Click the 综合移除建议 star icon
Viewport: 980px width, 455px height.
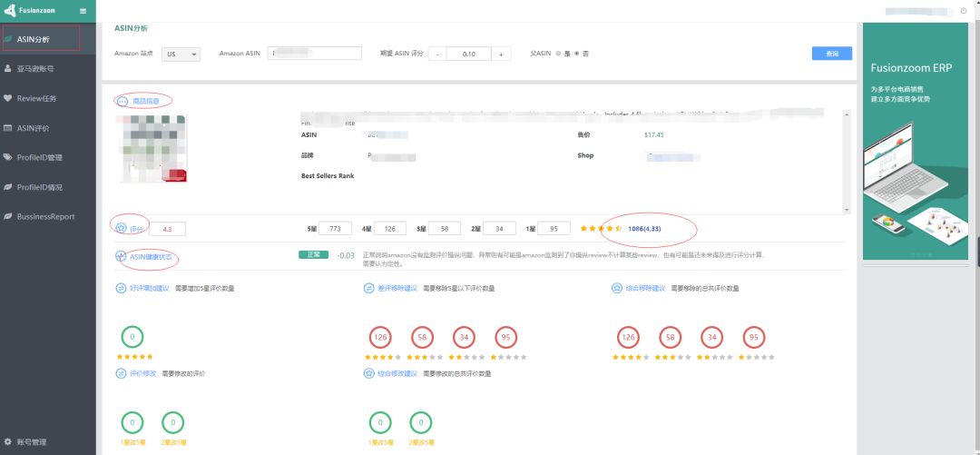(x=617, y=288)
